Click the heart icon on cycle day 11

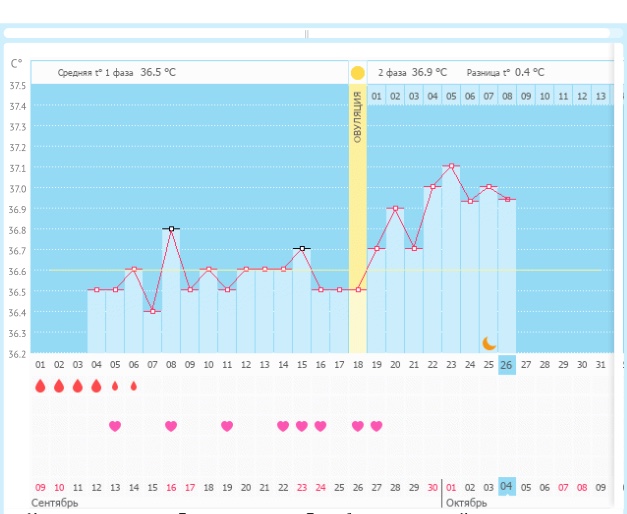pos(227,426)
